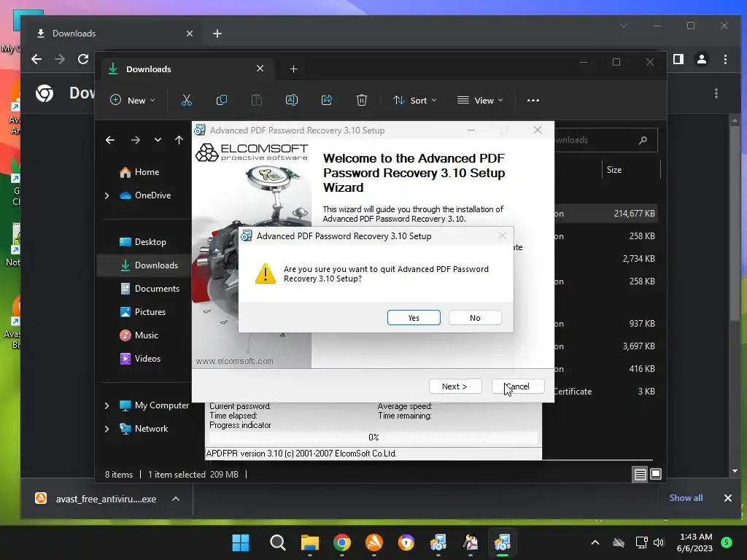Open Chrome profile icon
Image resolution: width=747 pixels, height=560 pixels.
(x=702, y=59)
